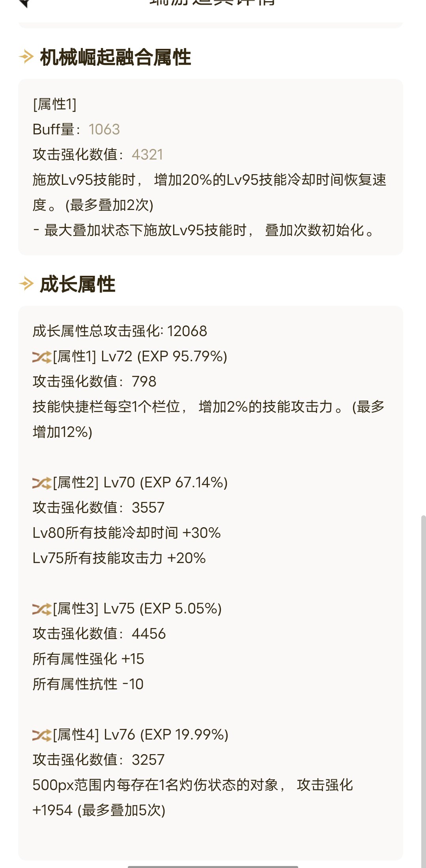Click the 所有属性强化 +15 line

tap(88, 659)
